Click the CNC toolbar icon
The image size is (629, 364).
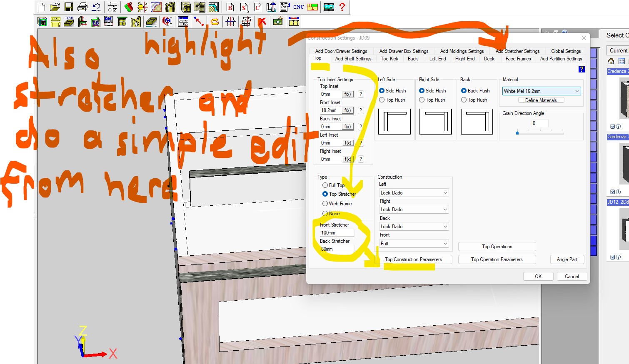click(298, 7)
